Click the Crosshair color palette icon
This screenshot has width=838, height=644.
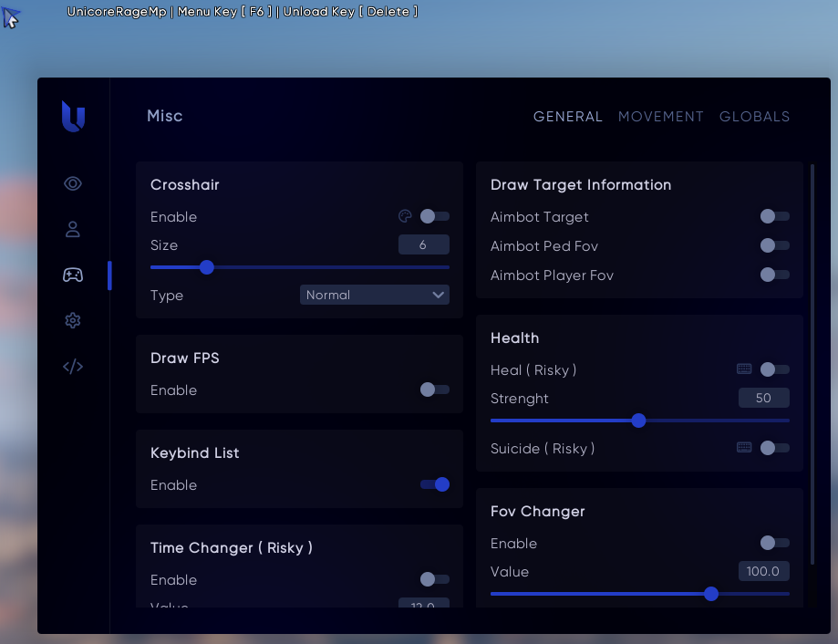406,216
